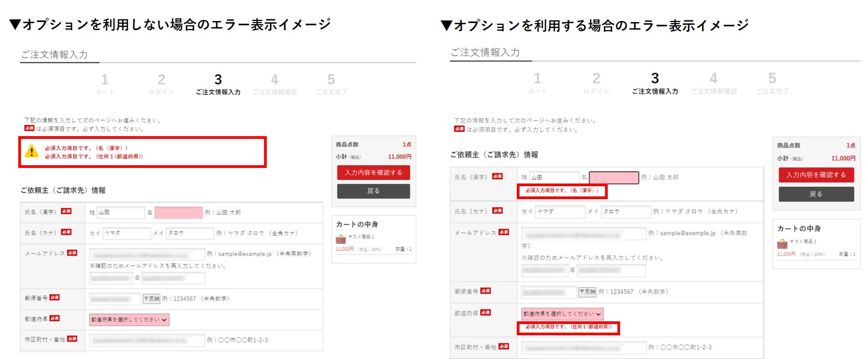Click the 姓 field containing 山田 in the left form
The height and width of the screenshot is (359, 868).
click(x=120, y=213)
